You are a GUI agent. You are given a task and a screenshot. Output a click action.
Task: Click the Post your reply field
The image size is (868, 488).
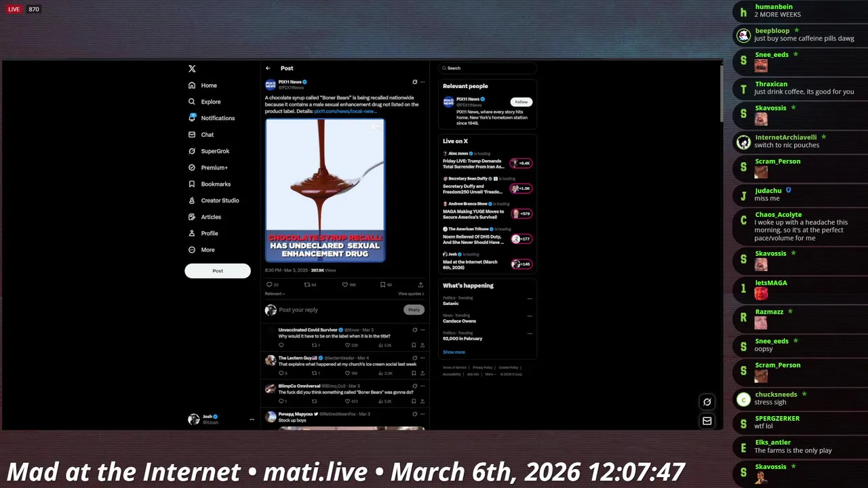point(339,310)
